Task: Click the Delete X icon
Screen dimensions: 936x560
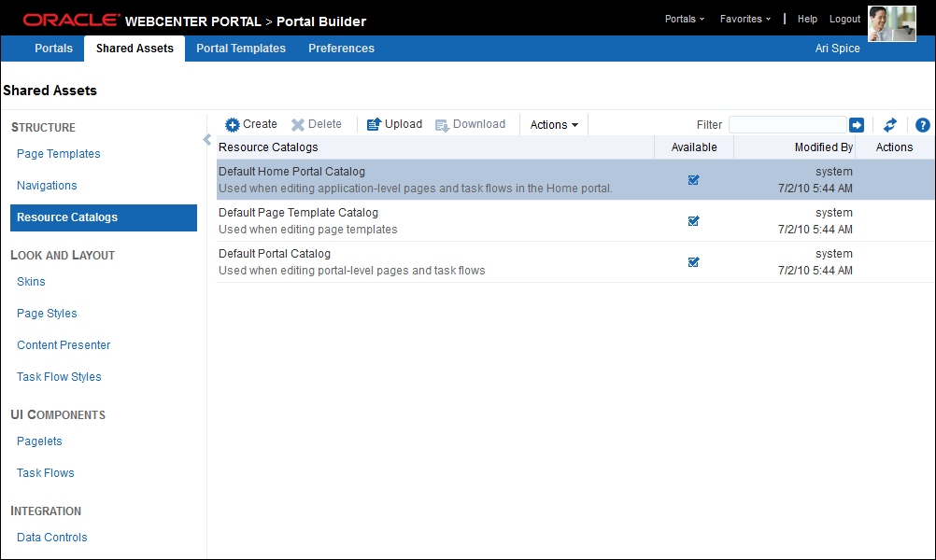Action: [x=297, y=125]
